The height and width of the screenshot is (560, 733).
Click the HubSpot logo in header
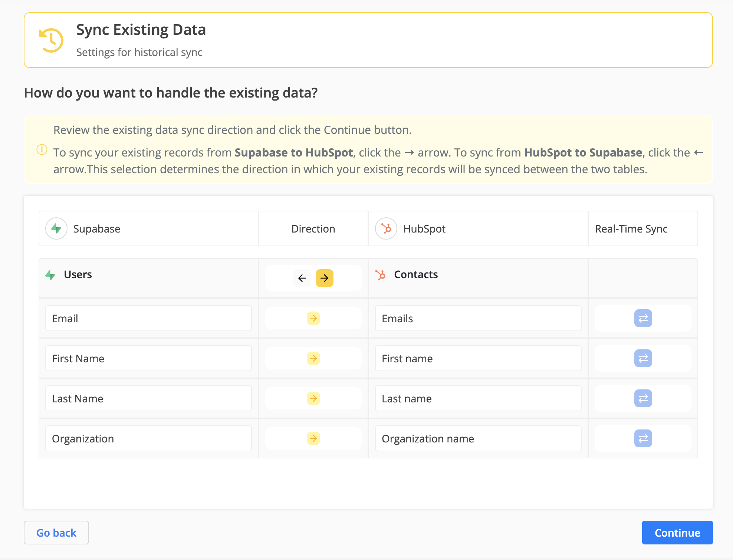pos(386,228)
